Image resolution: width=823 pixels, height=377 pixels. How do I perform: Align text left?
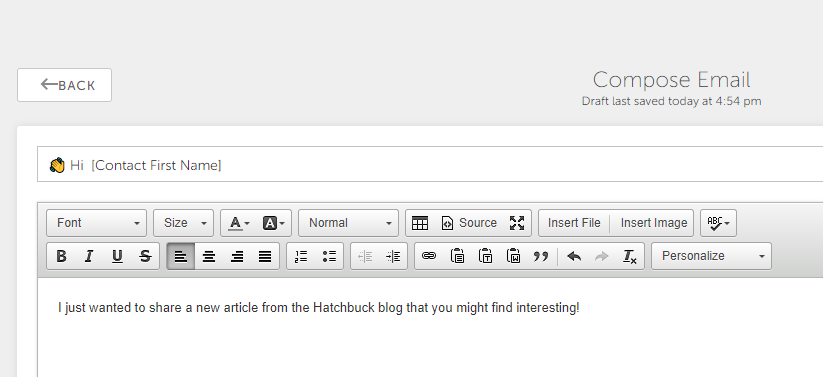tap(181, 256)
